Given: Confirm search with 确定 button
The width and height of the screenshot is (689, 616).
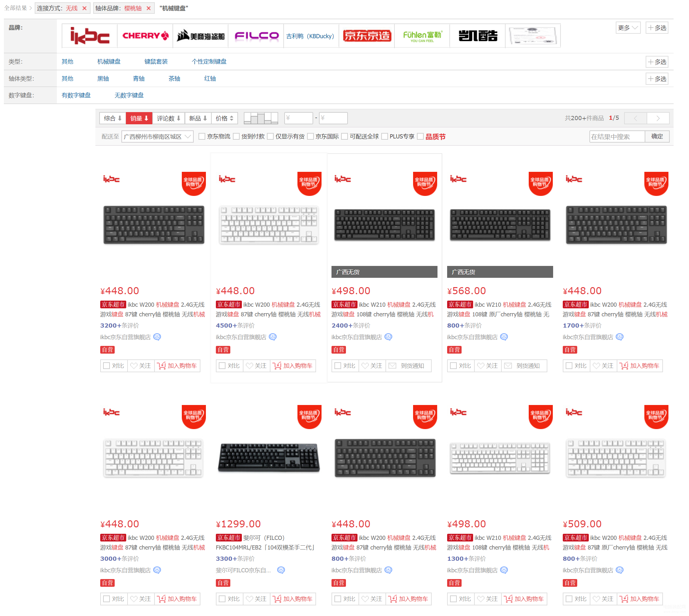Looking at the screenshot, I should tap(657, 136).
